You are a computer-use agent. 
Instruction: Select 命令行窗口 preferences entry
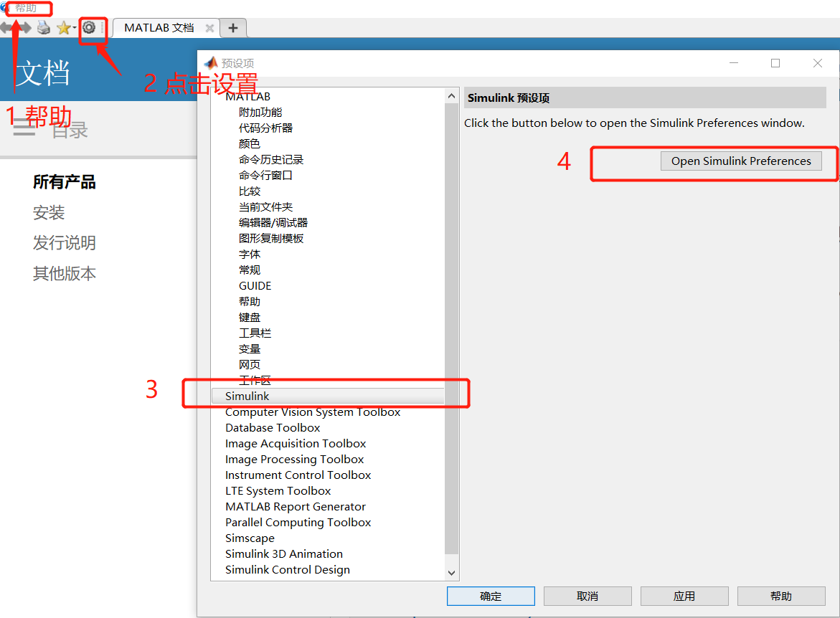click(265, 175)
